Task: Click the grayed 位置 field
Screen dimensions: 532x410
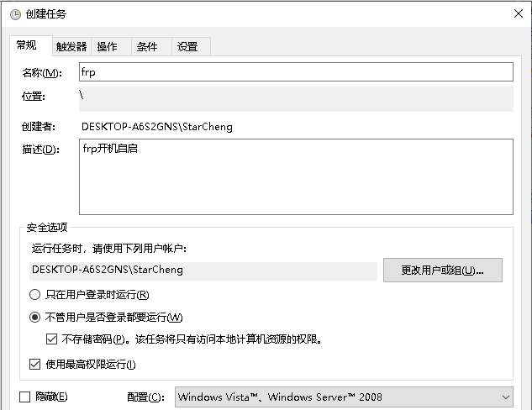Action: [296, 98]
